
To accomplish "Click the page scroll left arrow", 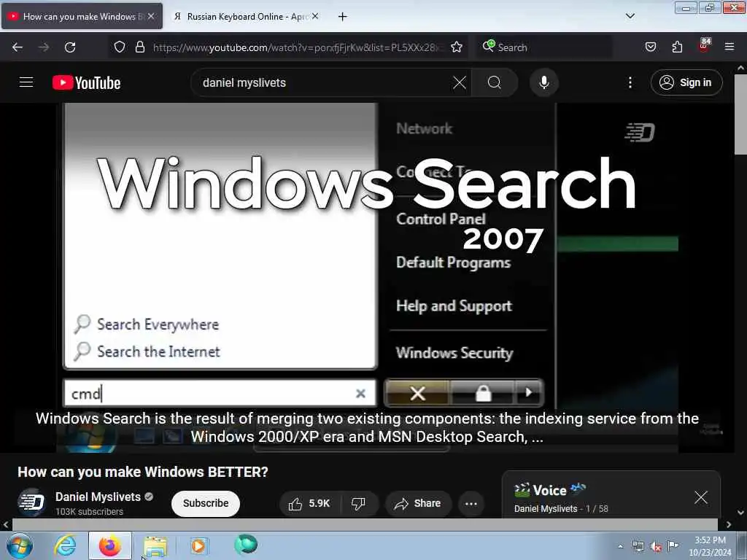I will 5,524.
